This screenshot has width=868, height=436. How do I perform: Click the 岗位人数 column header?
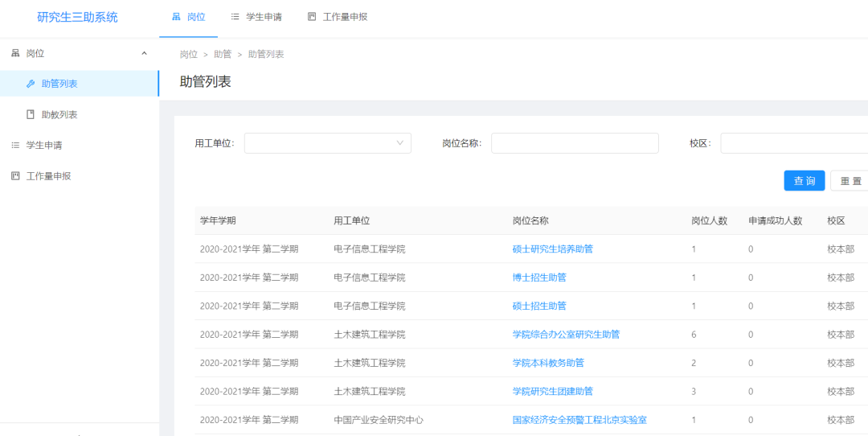click(709, 220)
